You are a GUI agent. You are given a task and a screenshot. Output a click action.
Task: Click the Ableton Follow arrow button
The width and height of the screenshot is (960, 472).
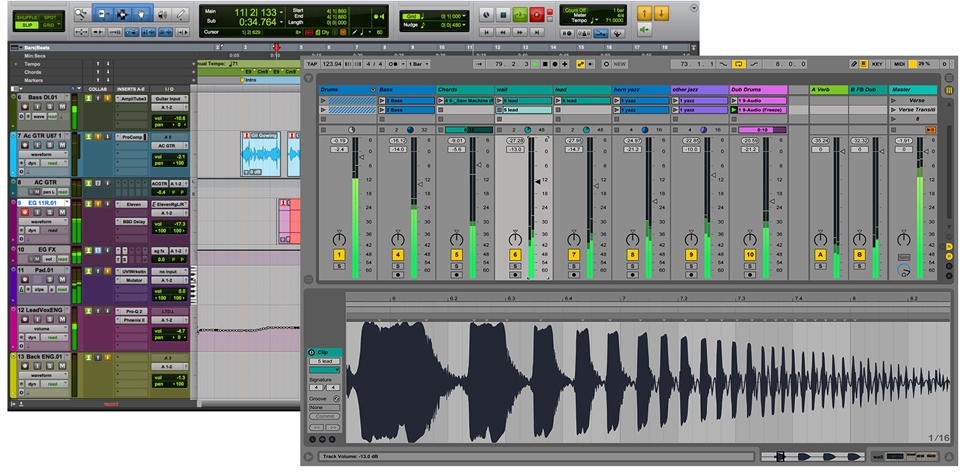(x=480, y=64)
